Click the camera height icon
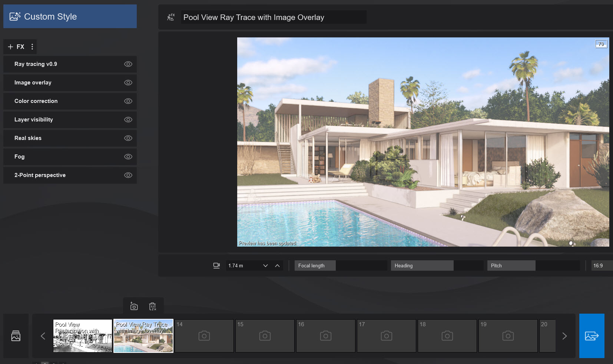The width and height of the screenshot is (613, 364). pos(216,266)
